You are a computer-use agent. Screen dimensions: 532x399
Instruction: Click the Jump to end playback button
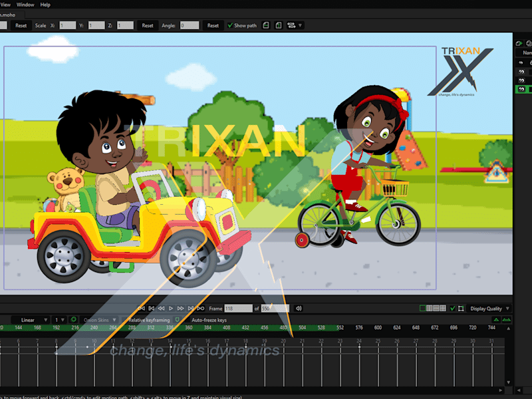(191, 309)
